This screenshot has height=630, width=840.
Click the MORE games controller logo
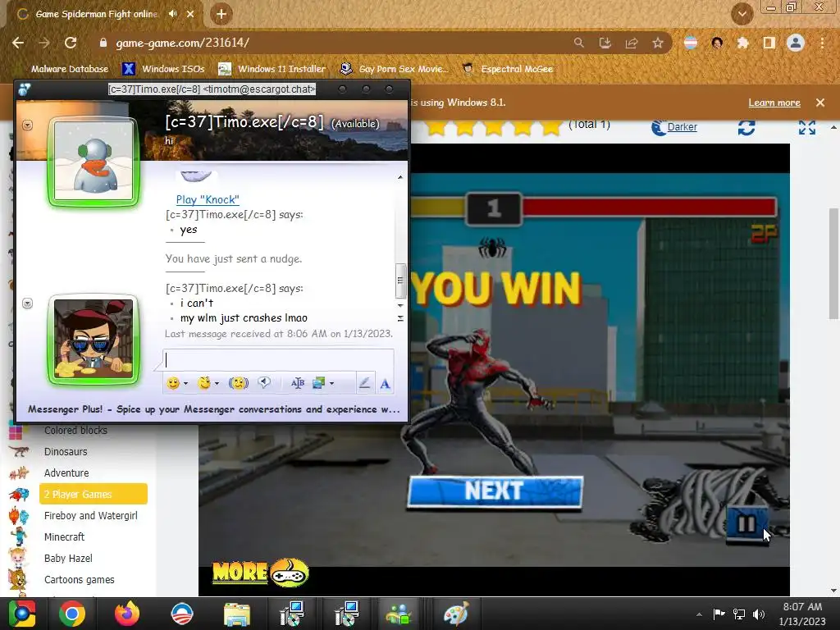(x=261, y=573)
